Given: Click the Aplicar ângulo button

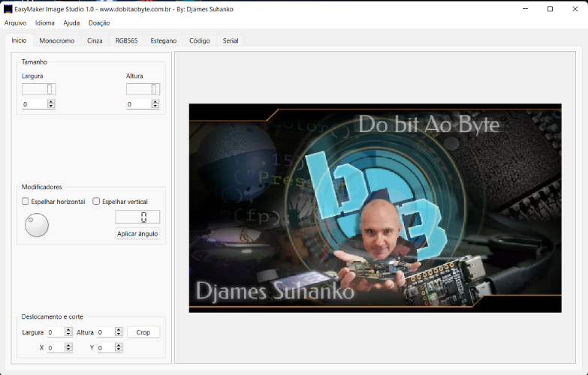Looking at the screenshot, I should (x=137, y=233).
